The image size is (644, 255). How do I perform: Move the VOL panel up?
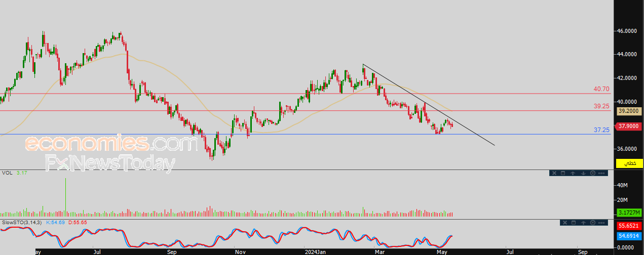573,173
